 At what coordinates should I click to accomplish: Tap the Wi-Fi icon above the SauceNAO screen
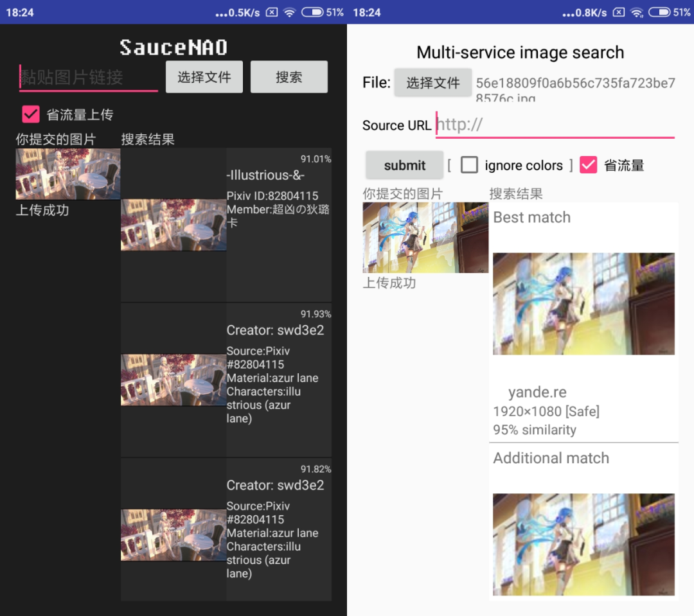289,12
